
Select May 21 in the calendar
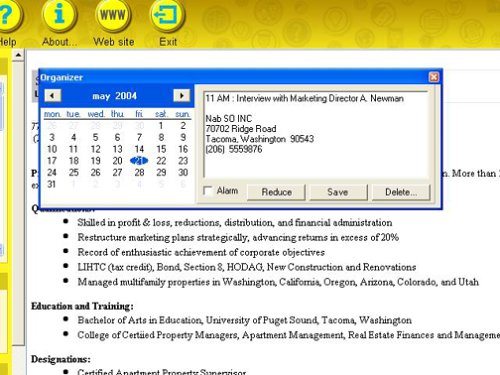pos(139,161)
